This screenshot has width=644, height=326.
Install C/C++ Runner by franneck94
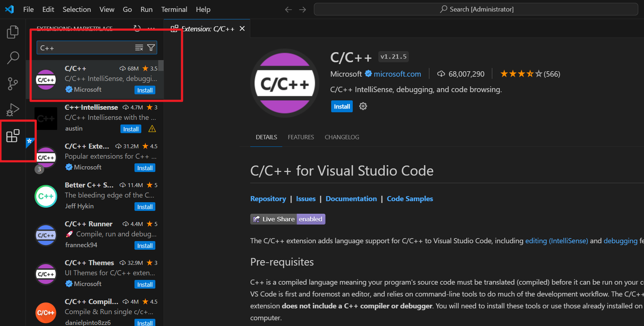point(145,245)
